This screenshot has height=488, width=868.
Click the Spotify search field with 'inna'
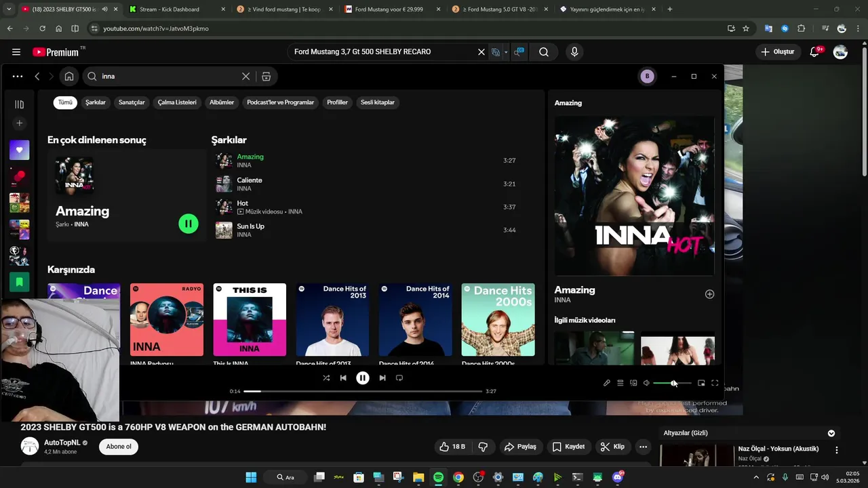tap(171, 77)
